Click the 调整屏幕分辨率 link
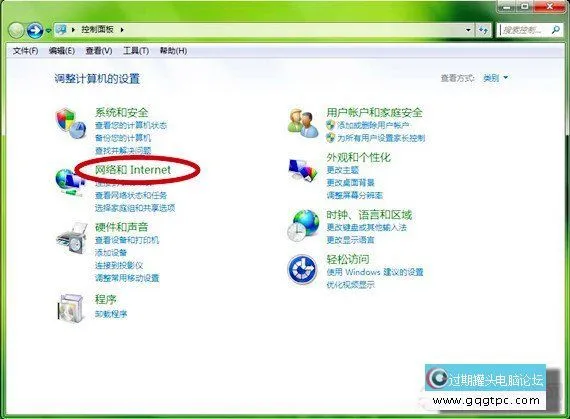The height and width of the screenshot is (419, 570). point(354,195)
